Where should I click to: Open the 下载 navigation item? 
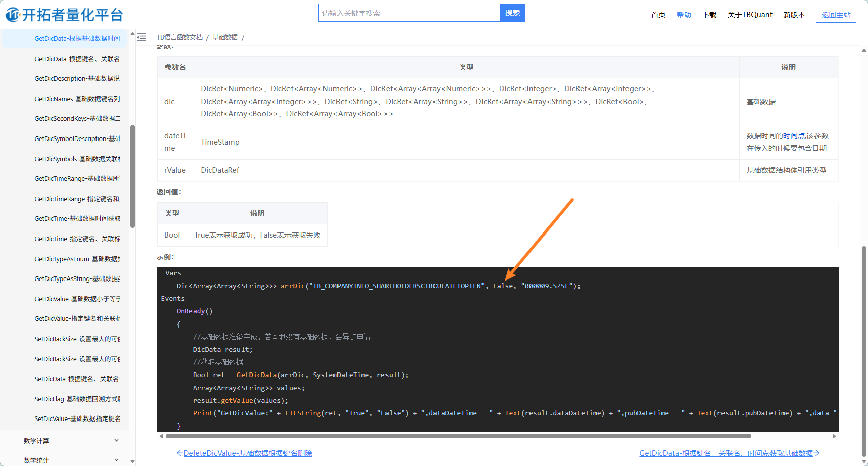pos(709,15)
